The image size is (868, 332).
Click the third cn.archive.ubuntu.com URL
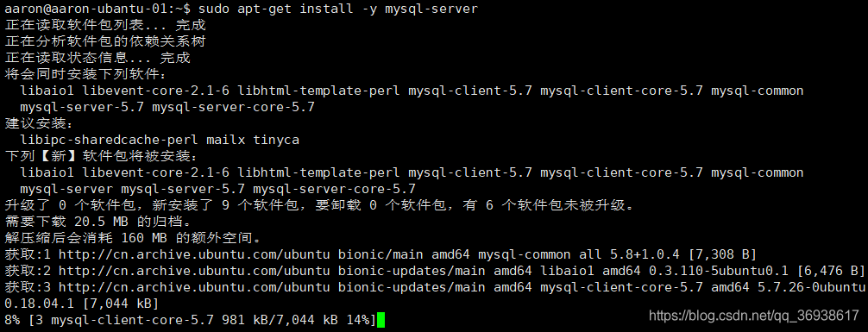click(x=194, y=287)
